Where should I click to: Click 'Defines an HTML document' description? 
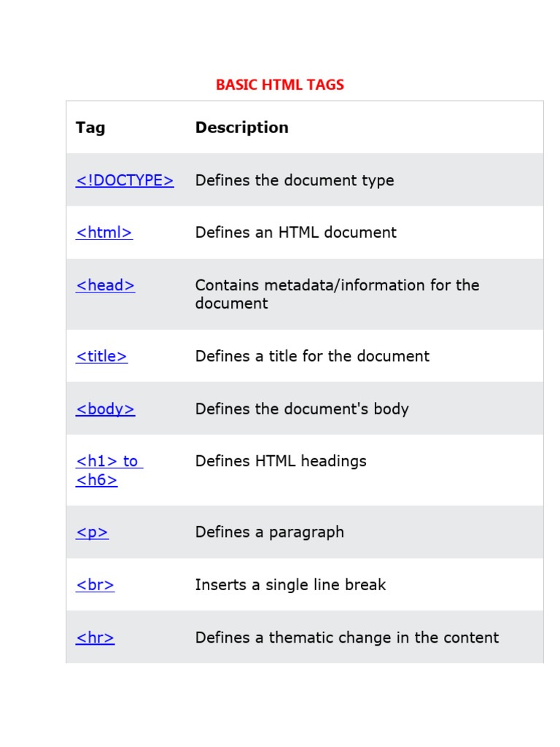click(x=296, y=233)
